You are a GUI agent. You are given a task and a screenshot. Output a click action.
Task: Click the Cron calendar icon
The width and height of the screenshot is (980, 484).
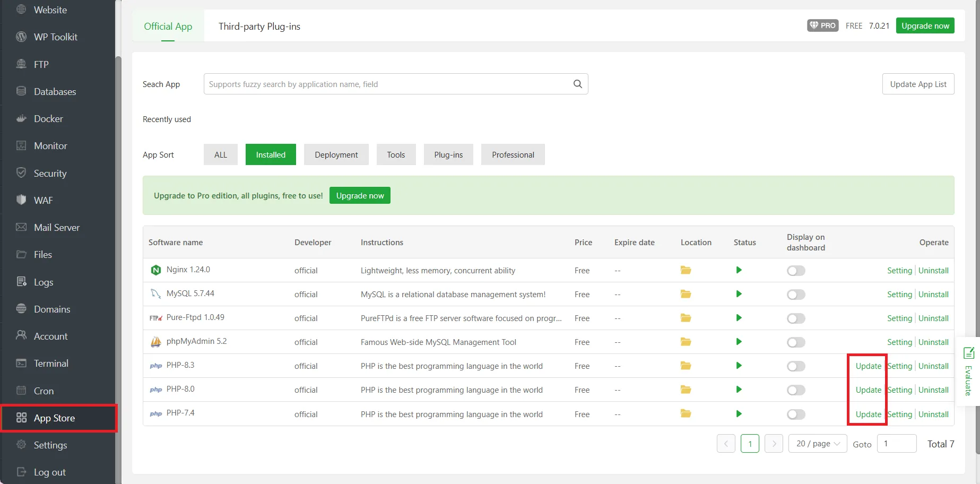[21, 391]
